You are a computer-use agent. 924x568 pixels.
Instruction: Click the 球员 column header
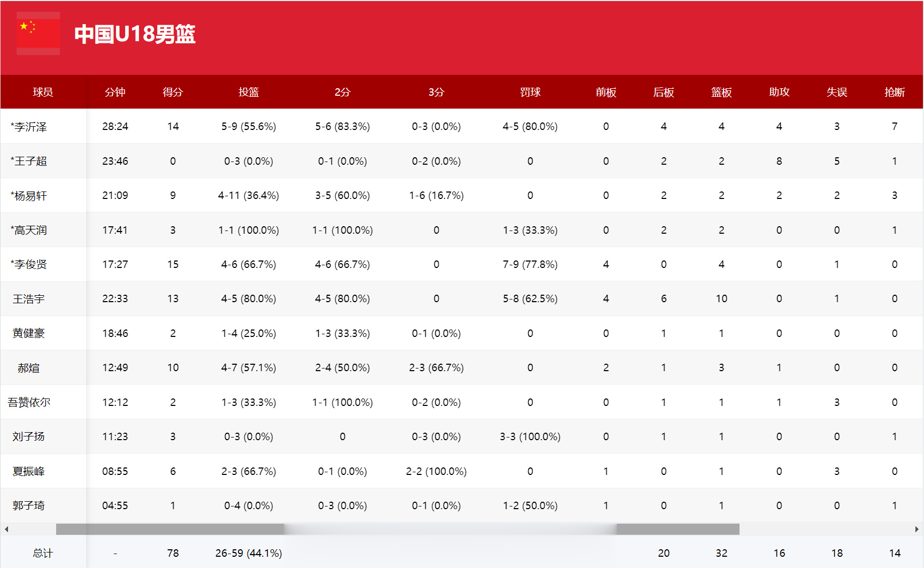(43, 92)
